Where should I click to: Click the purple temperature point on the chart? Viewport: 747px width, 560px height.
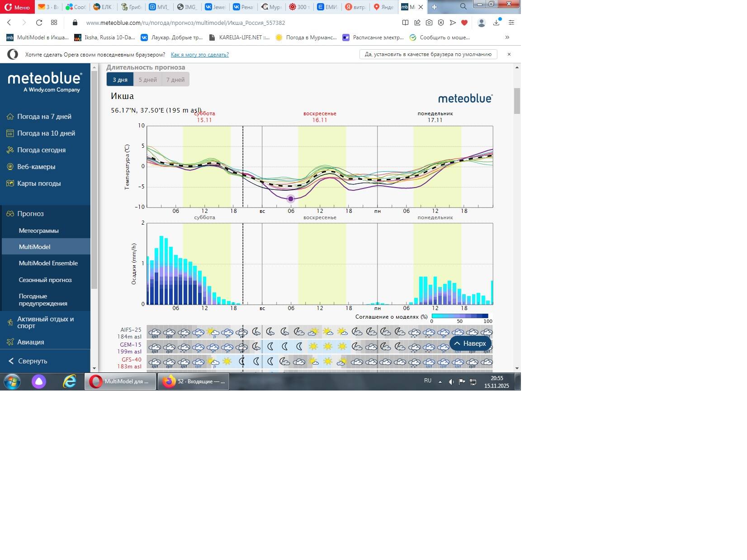pyautogui.click(x=291, y=199)
